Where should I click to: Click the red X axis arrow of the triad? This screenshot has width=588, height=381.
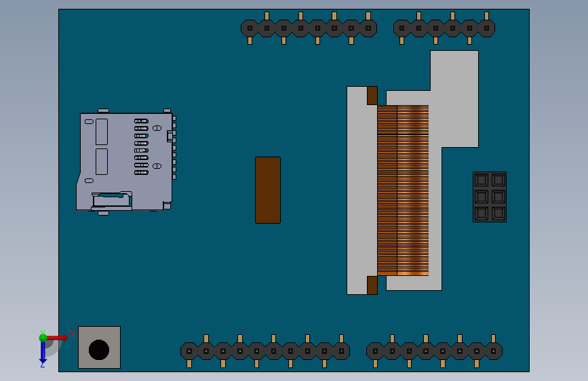click(x=58, y=338)
